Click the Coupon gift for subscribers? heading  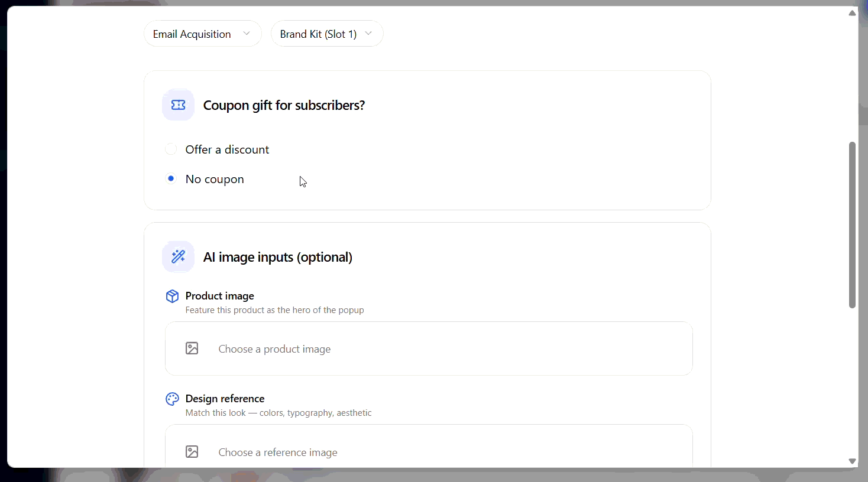pos(284,105)
